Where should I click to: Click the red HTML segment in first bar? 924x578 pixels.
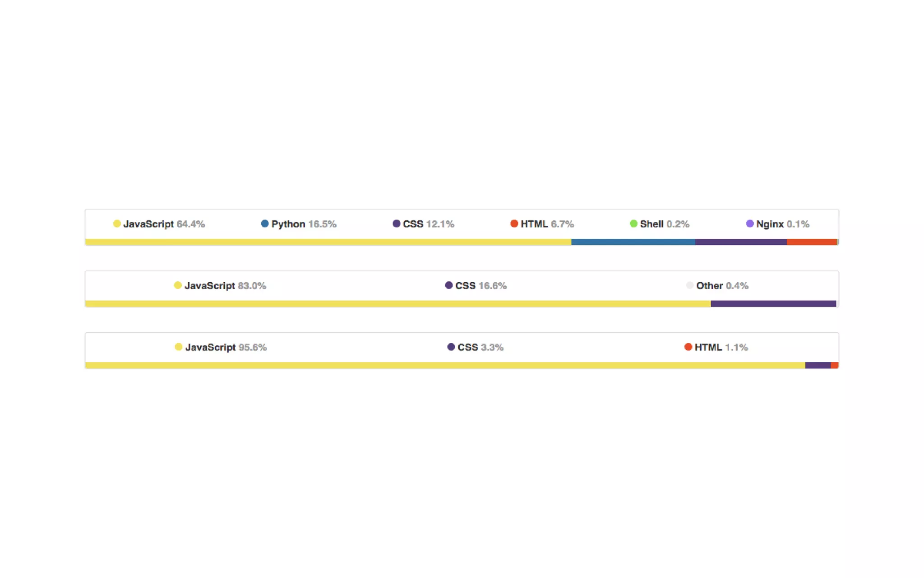(x=812, y=242)
